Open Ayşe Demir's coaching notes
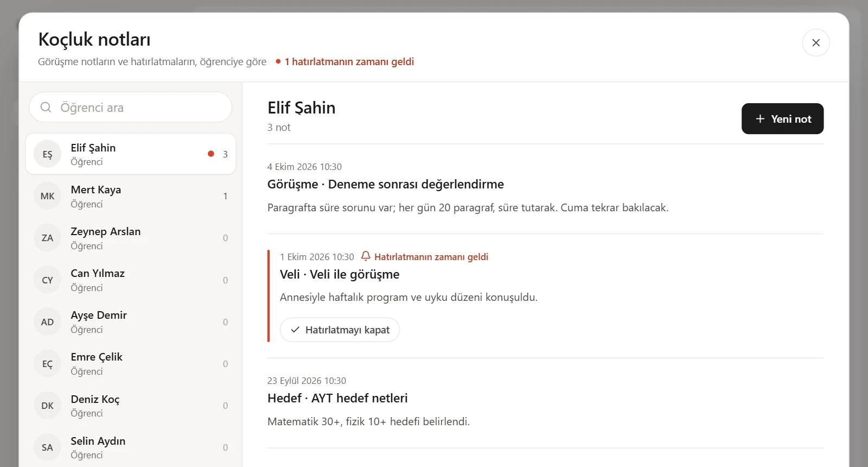The height and width of the screenshot is (467, 868). [x=131, y=322]
